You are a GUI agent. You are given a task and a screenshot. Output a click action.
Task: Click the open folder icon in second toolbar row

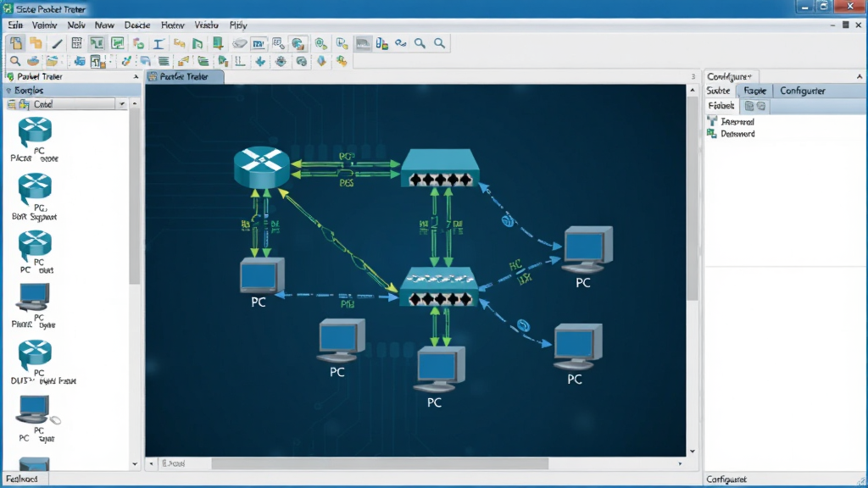pyautogui.click(x=53, y=61)
